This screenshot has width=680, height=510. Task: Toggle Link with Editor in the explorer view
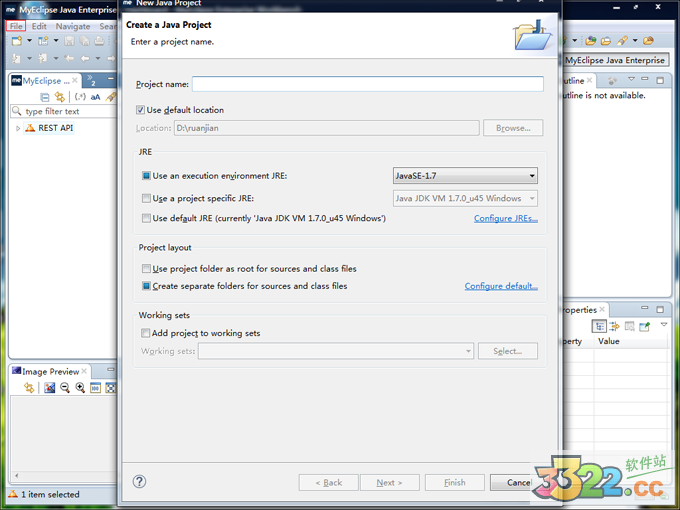click(59, 97)
